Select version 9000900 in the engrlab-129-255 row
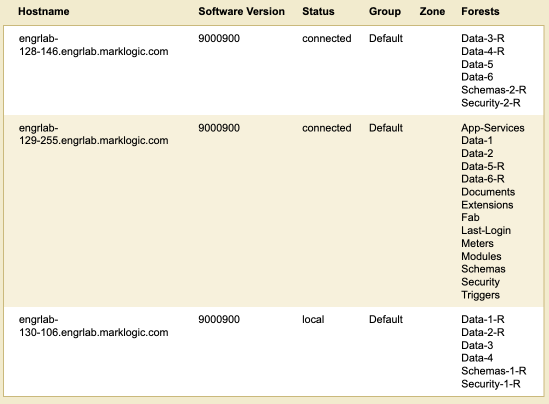The image size is (549, 404). (219, 128)
